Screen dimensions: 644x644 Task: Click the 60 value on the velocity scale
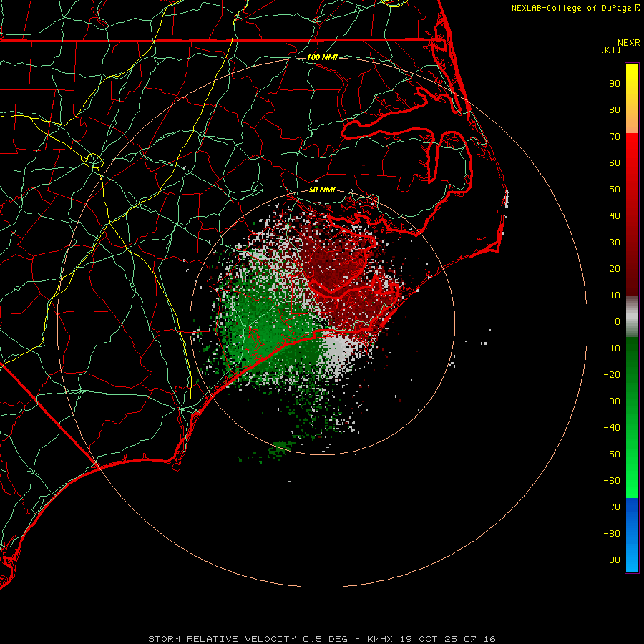click(x=615, y=163)
